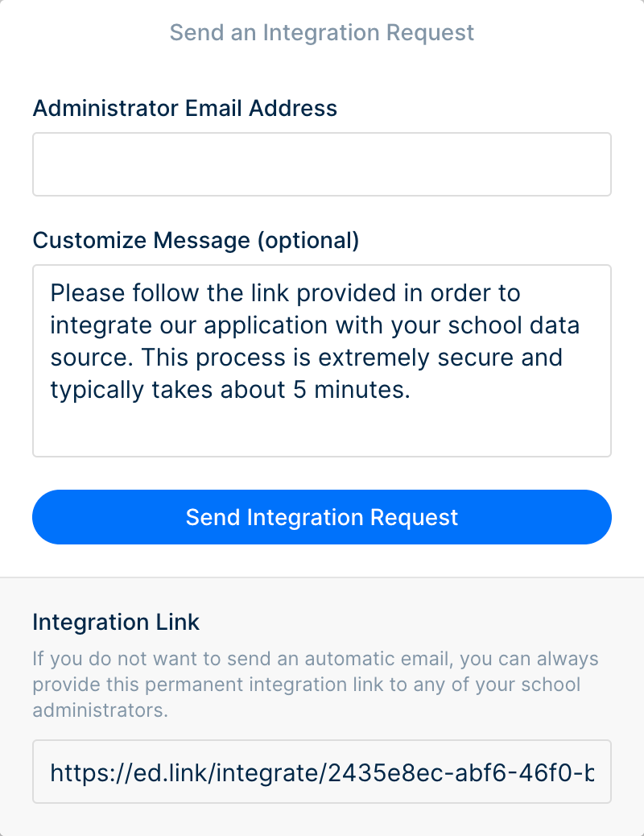The height and width of the screenshot is (836, 644).
Task: Click the phrase "school data" in the message
Action: (514, 325)
